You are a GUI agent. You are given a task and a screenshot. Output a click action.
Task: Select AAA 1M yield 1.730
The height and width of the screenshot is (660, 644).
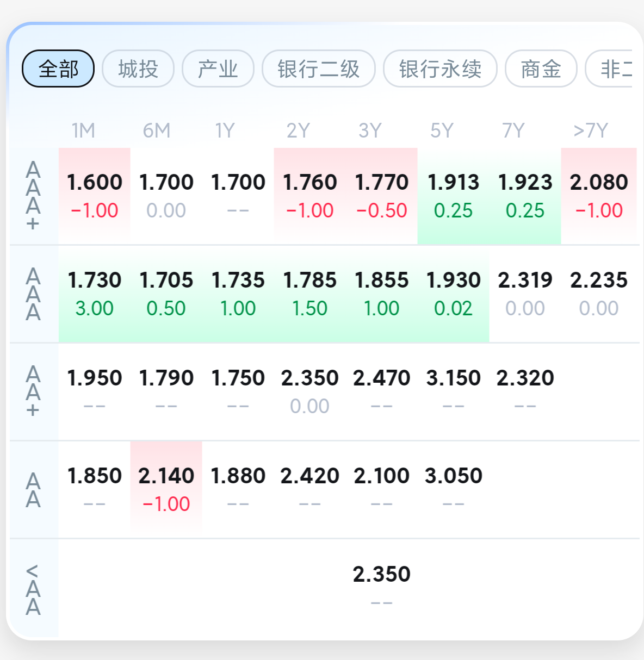tap(95, 294)
